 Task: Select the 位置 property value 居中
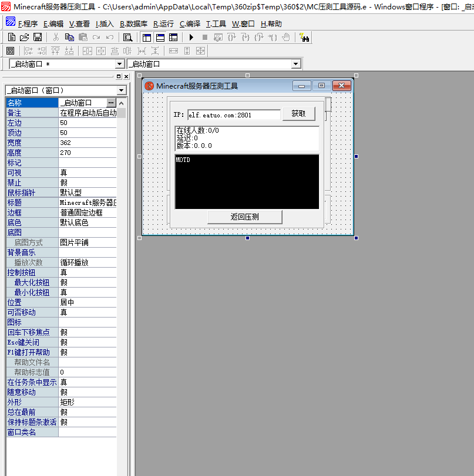click(88, 302)
